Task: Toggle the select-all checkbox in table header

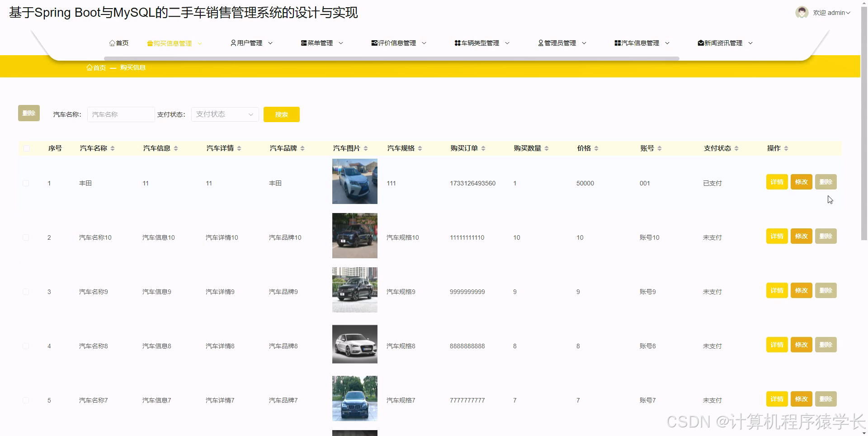Action: coord(27,148)
